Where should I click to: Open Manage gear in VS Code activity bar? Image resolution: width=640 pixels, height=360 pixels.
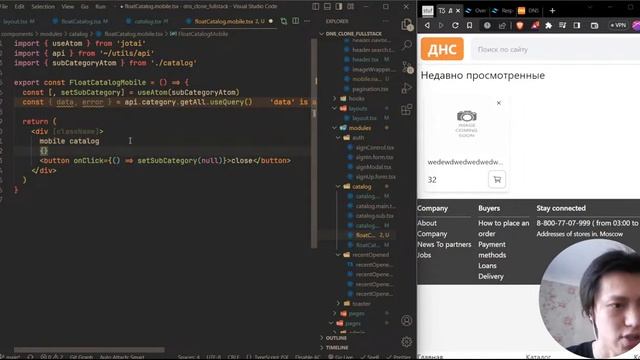[x=407, y=342]
